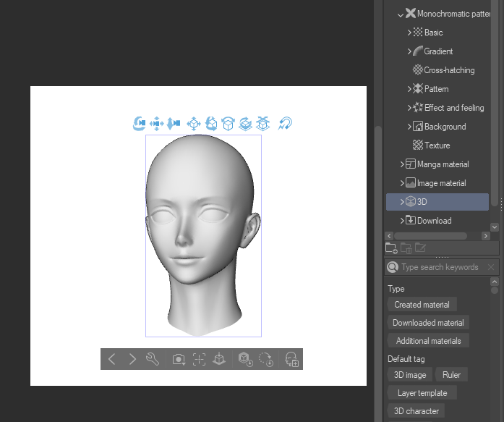The width and height of the screenshot is (504, 422).
Task: Collapse the Monochromatic pattern folder
Action: pos(401,14)
